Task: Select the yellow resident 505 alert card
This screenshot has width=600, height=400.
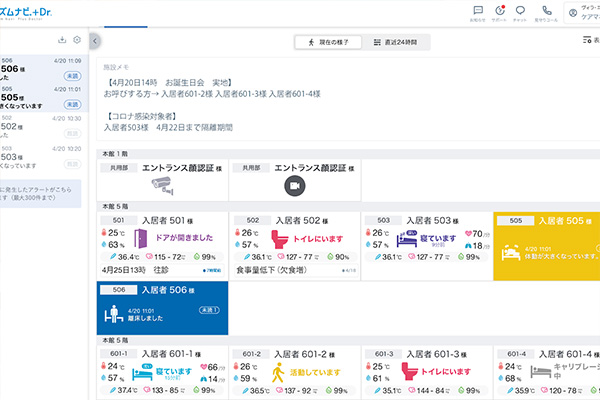Action: coord(545,245)
